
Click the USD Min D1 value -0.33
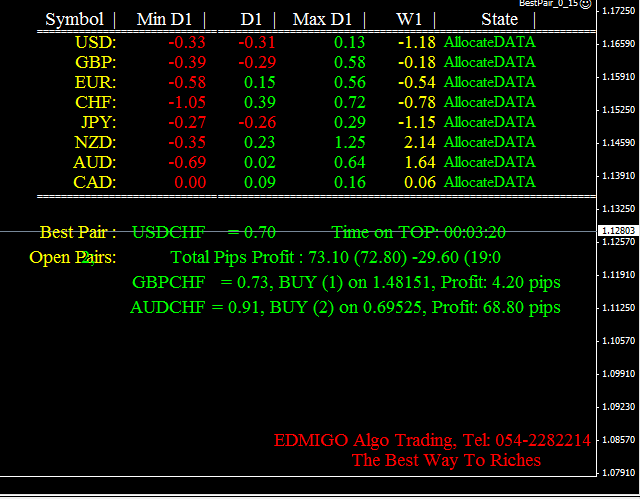(187, 42)
